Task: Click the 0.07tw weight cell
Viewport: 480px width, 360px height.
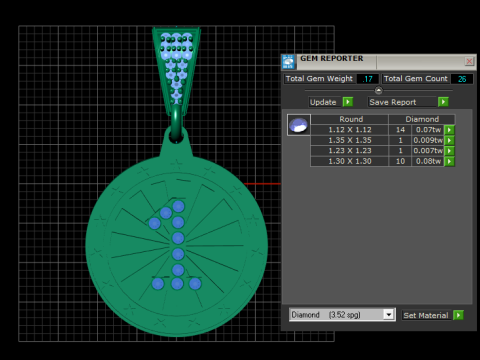Action: coord(428,130)
